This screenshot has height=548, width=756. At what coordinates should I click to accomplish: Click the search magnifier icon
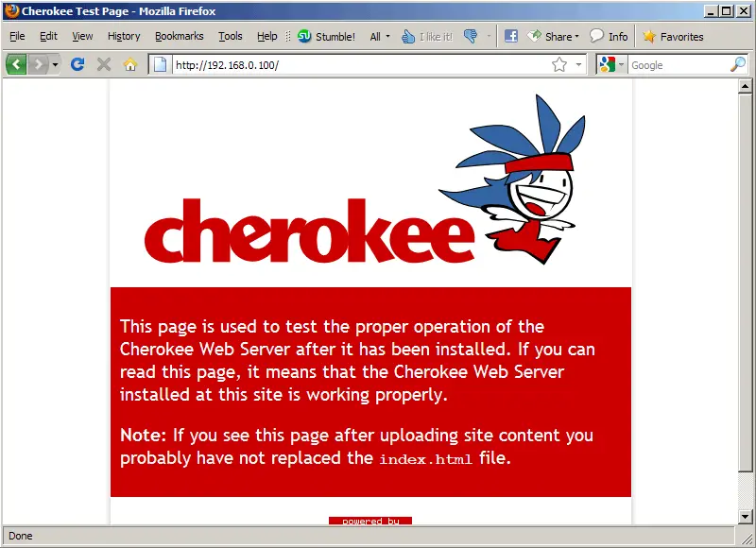click(x=738, y=64)
